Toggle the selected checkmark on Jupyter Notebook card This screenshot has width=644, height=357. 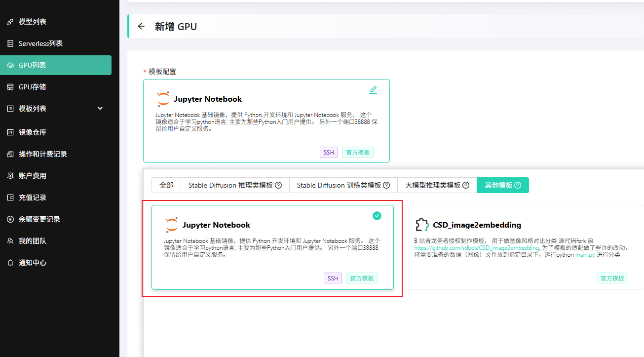(x=377, y=216)
